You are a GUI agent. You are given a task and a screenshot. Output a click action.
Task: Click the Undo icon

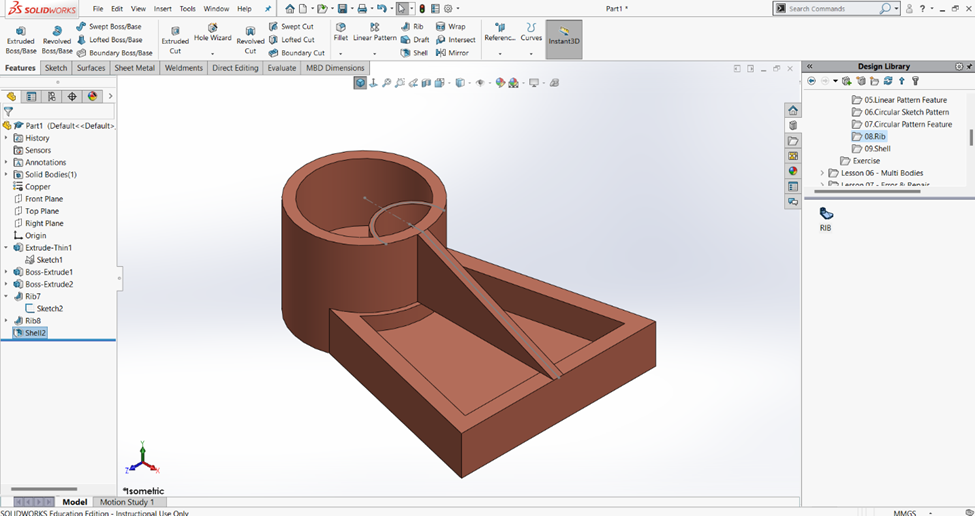coord(382,9)
